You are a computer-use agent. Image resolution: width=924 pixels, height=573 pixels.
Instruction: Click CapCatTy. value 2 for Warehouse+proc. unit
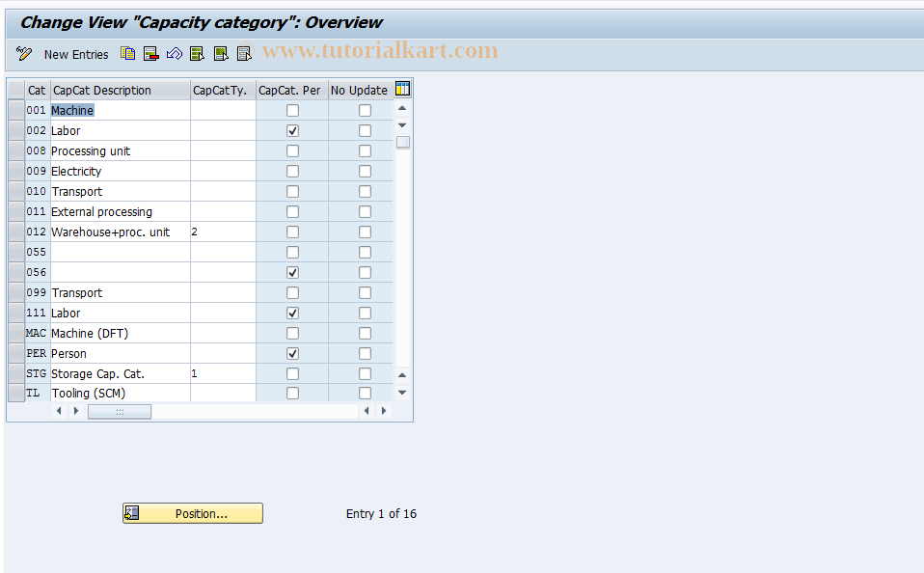tap(224, 232)
